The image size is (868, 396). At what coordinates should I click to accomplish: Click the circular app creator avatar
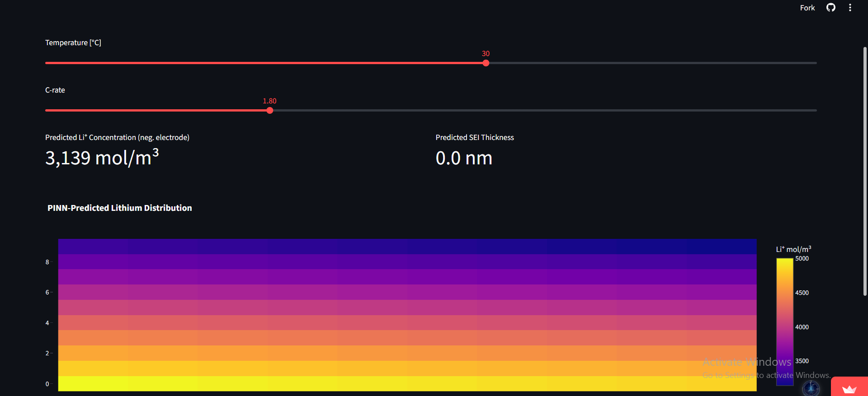tap(811, 387)
